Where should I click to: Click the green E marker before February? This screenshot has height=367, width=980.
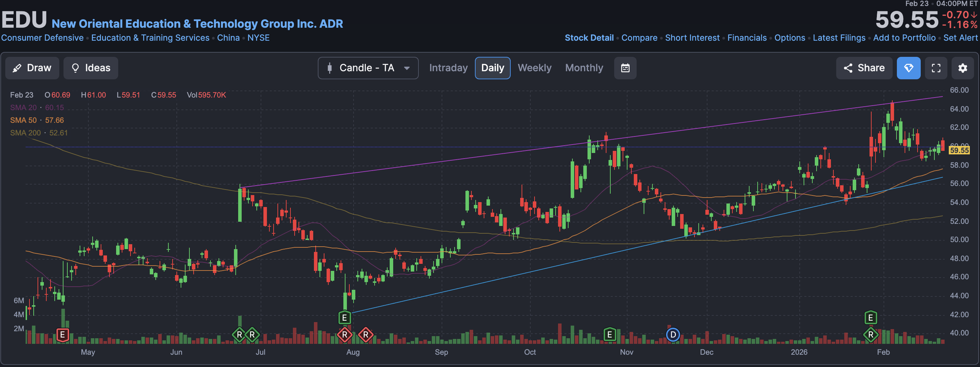pyautogui.click(x=871, y=318)
